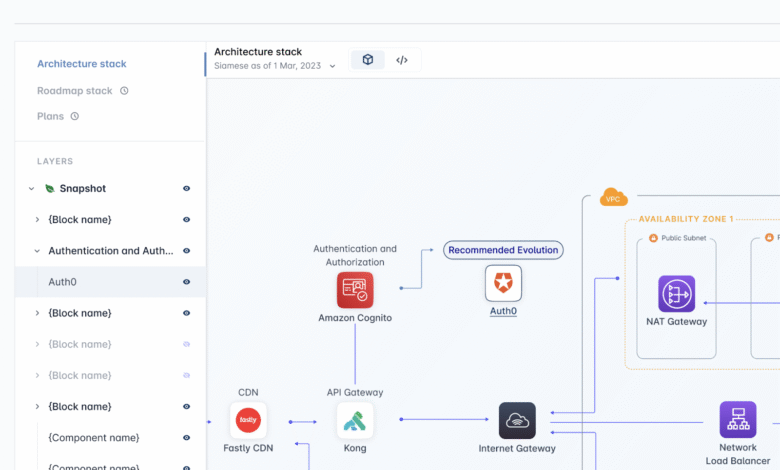780x470 pixels.
Task: Collapse Authentication and Auth... group
Action: pos(37,251)
